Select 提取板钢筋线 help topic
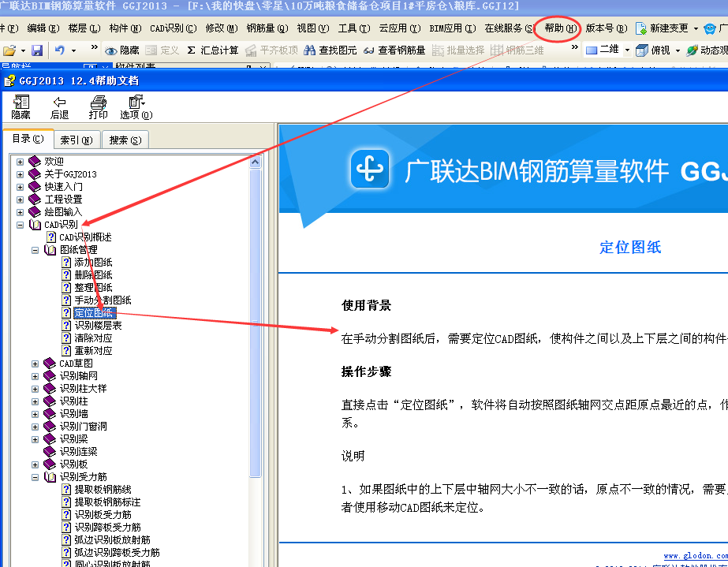 tap(103, 490)
